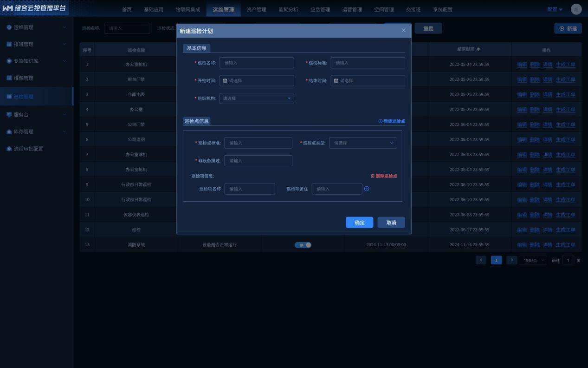588x368 pixels.
Task: Open 维保管理 in the left sidebar
Action: pos(23,78)
